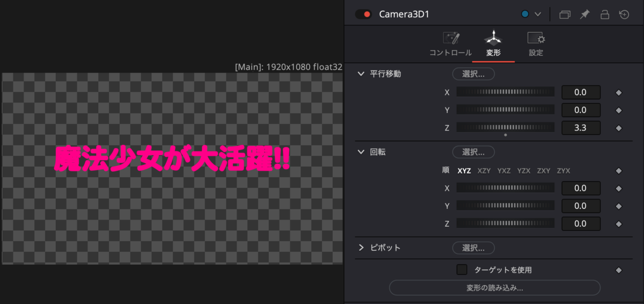The image size is (644, 304).
Task: Lock the Camera3D1 node controls
Action: 604,15
